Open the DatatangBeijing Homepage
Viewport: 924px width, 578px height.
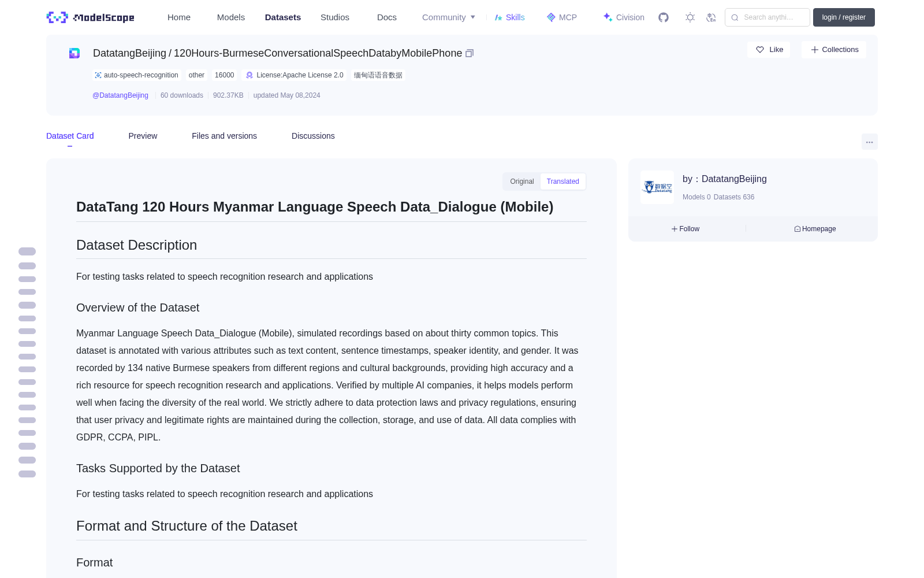pos(815,229)
